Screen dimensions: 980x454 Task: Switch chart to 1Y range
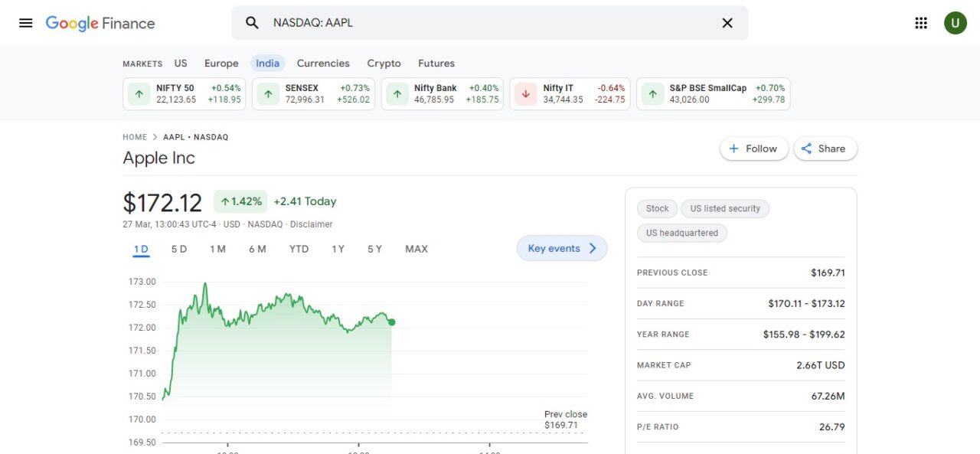click(x=338, y=249)
